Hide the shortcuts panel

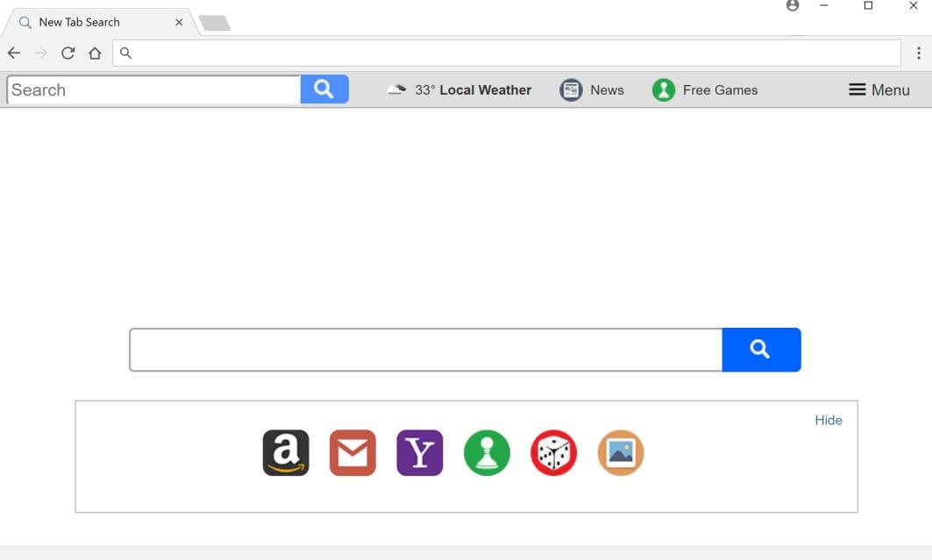click(828, 420)
